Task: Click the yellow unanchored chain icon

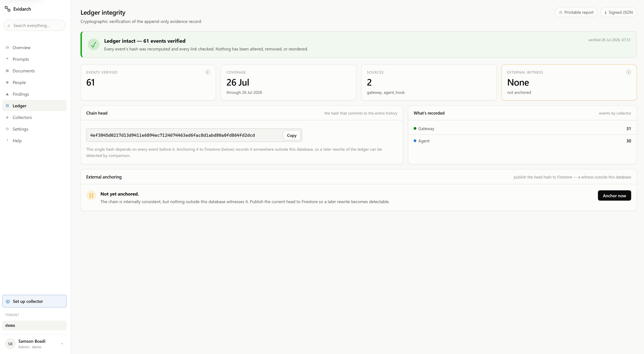Action: pos(91,196)
